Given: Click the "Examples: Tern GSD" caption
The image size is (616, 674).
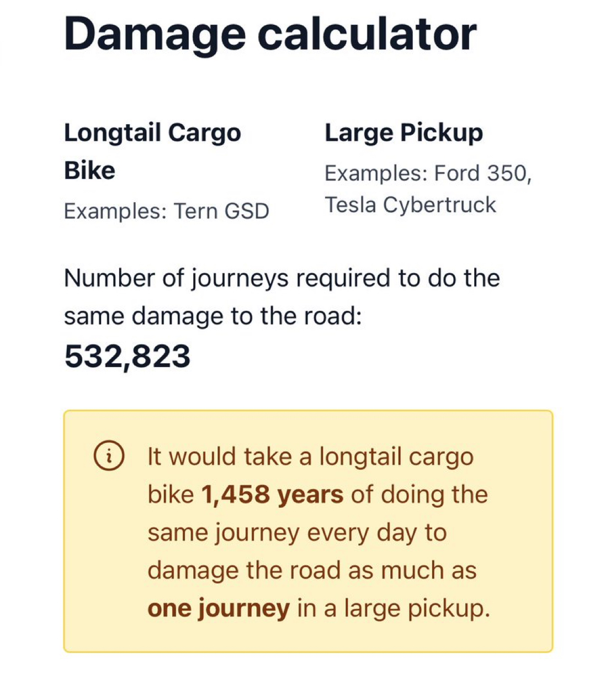Looking at the screenshot, I should coord(166,211).
